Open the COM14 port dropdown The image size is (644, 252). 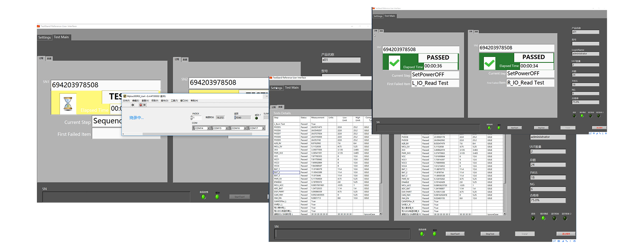pyautogui.click(x=208, y=128)
